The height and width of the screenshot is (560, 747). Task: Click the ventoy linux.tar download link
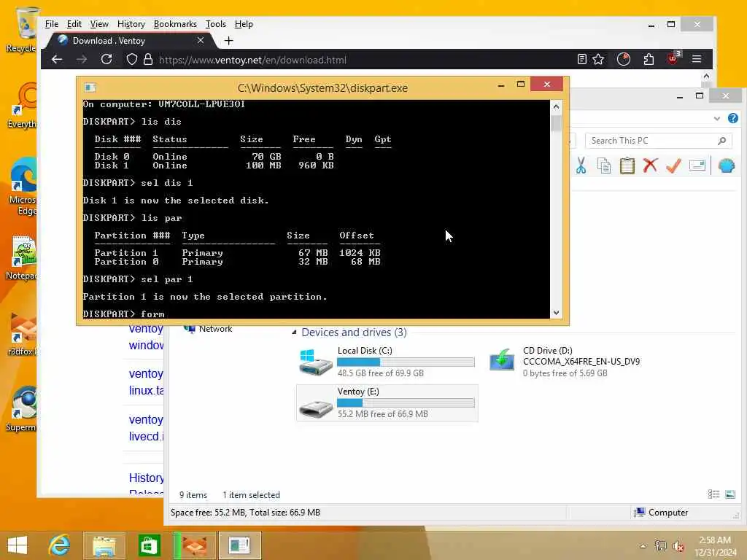click(146, 382)
